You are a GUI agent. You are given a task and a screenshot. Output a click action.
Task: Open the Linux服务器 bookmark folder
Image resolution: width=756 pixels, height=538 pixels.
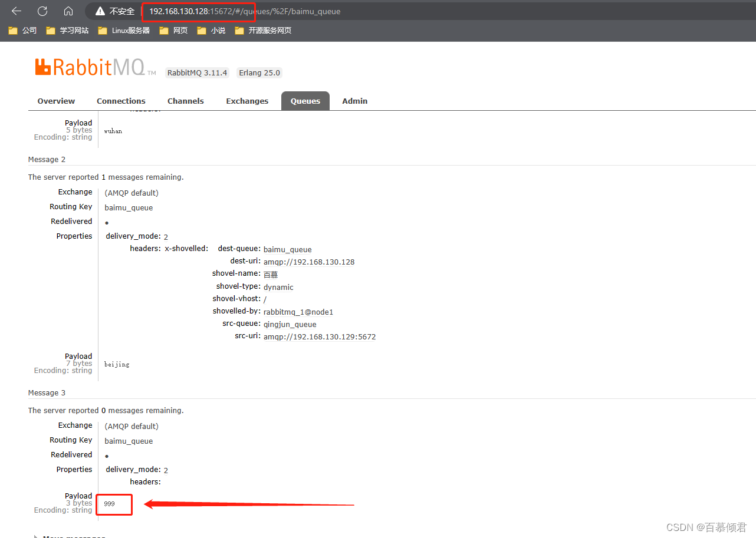click(x=124, y=31)
